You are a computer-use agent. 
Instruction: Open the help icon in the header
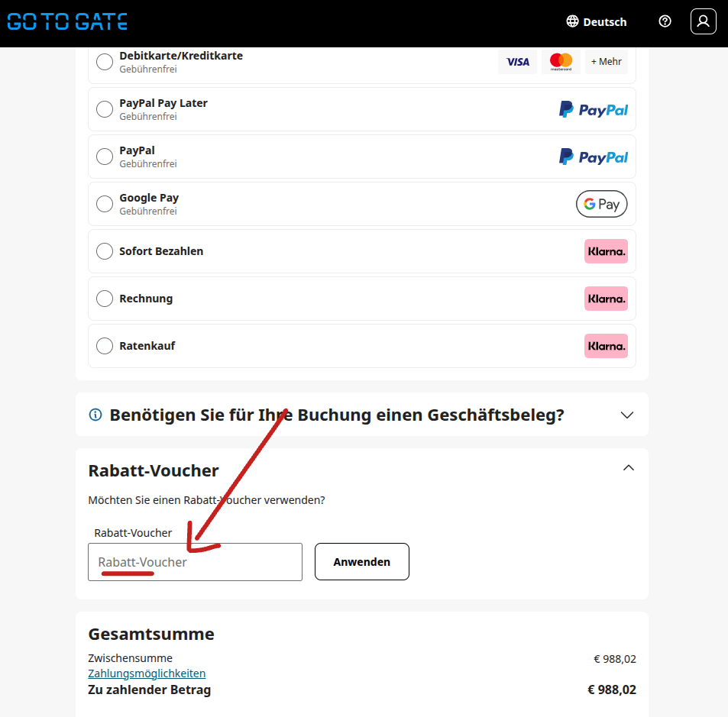tap(664, 21)
